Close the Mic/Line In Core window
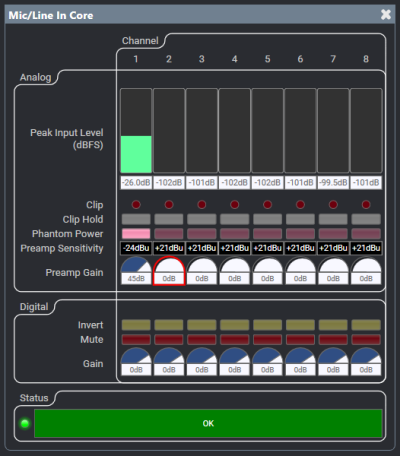Image resolution: width=400 pixels, height=456 pixels. tap(386, 14)
